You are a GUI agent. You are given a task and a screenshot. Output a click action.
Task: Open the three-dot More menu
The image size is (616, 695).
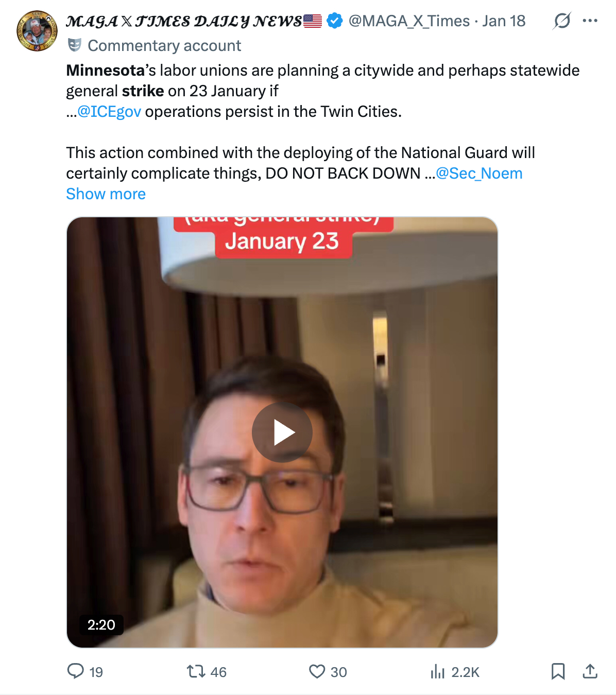[x=590, y=21]
